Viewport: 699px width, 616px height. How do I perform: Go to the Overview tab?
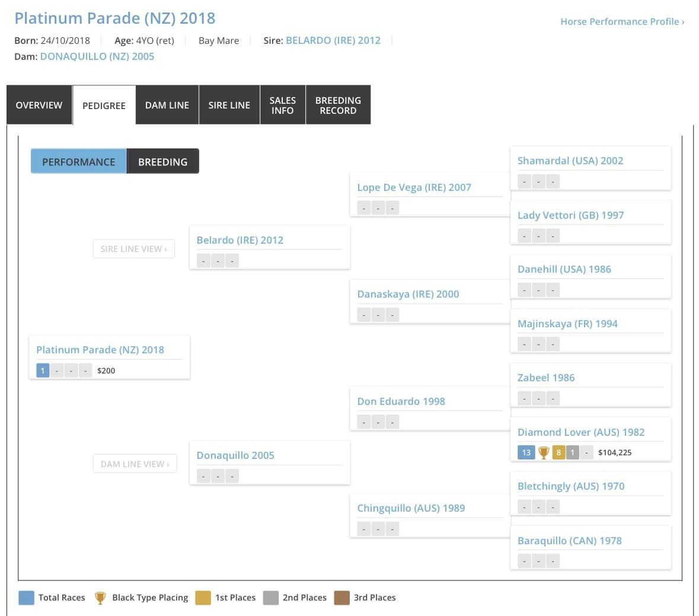point(39,105)
